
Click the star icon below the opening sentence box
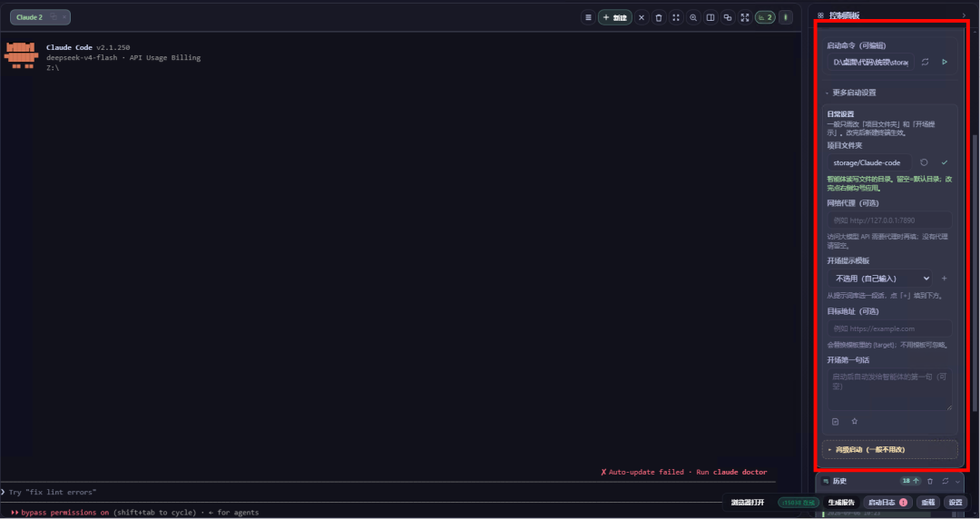coord(855,421)
